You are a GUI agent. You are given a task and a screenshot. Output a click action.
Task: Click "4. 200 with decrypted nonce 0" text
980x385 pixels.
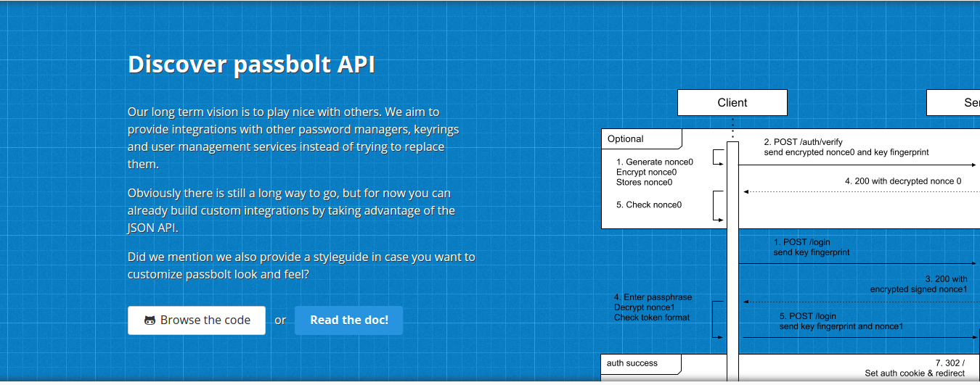click(x=903, y=181)
